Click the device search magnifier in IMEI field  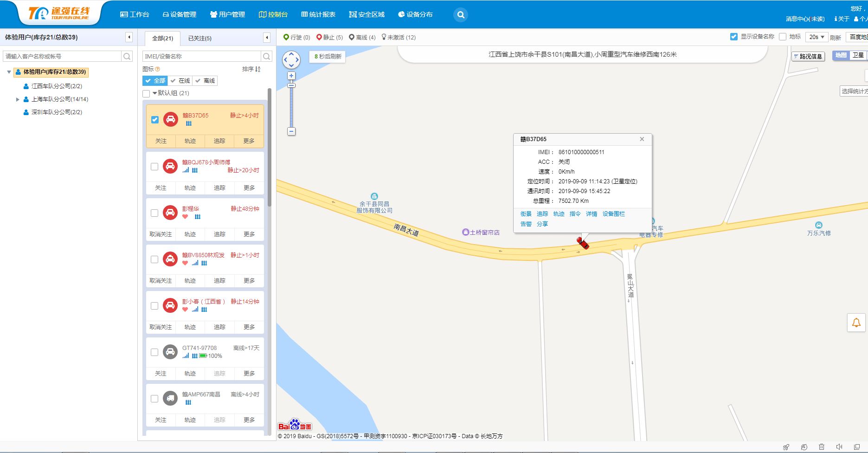[x=266, y=56]
